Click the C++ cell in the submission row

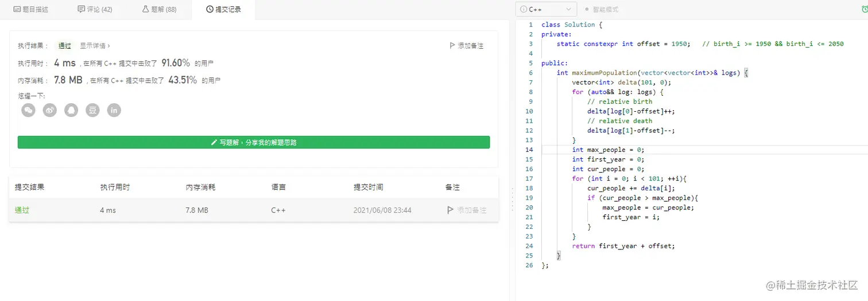coord(278,210)
